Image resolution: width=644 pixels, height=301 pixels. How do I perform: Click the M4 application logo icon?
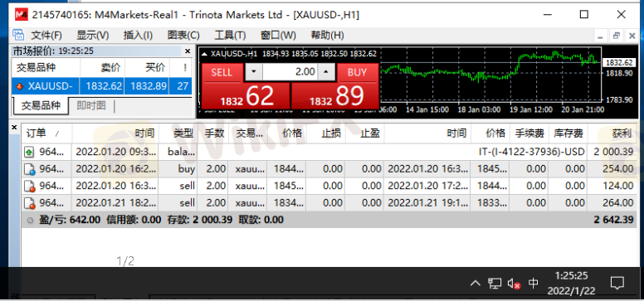tap(22, 15)
